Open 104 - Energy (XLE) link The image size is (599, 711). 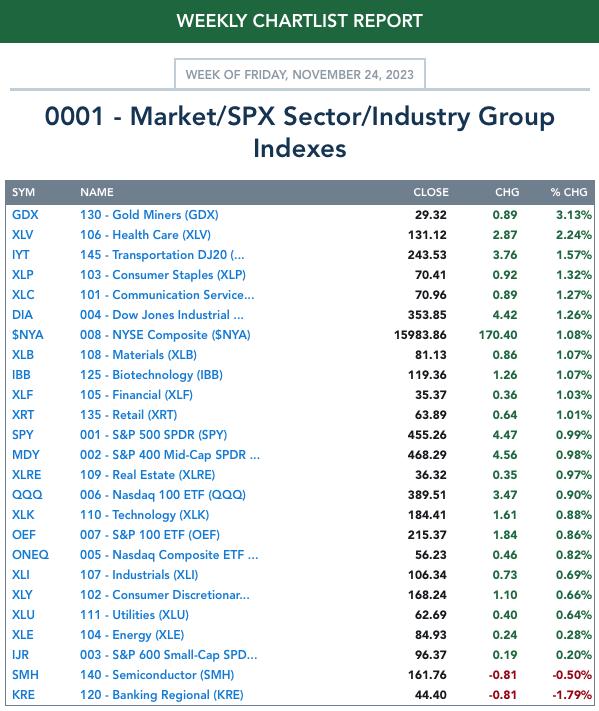tap(132, 635)
